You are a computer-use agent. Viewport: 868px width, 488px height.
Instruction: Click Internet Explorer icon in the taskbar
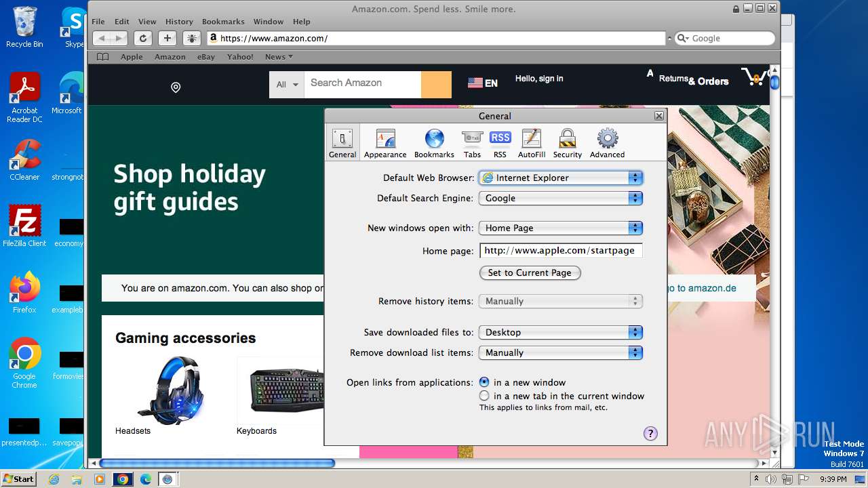pyautogui.click(x=54, y=479)
